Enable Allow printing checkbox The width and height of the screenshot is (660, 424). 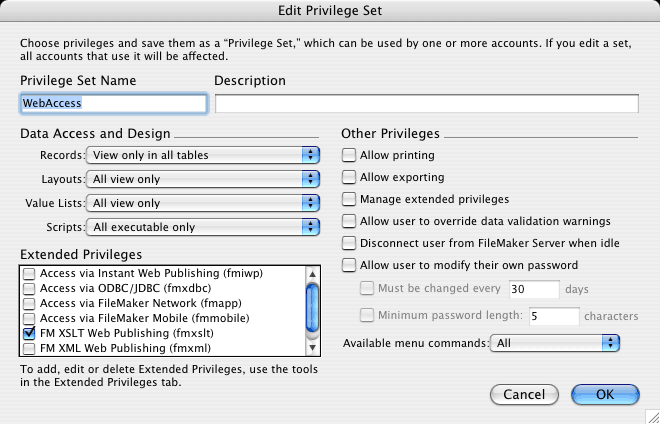349,155
